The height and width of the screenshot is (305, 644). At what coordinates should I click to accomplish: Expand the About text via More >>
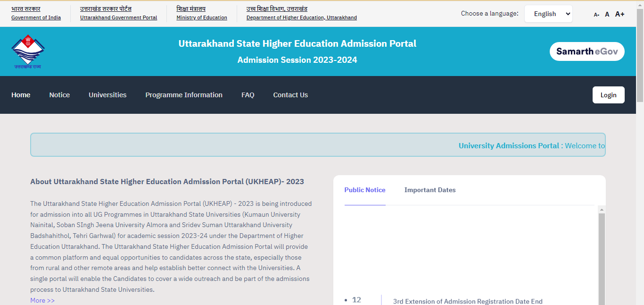42,300
